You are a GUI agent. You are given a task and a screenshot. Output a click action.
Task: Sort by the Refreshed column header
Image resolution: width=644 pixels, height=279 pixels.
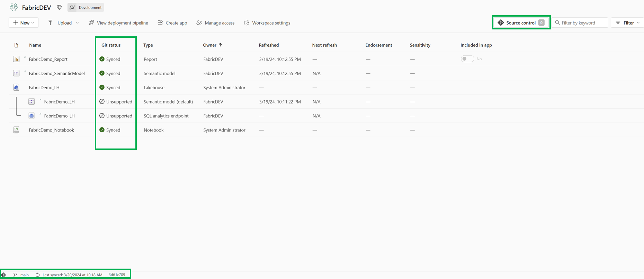(269, 45)
